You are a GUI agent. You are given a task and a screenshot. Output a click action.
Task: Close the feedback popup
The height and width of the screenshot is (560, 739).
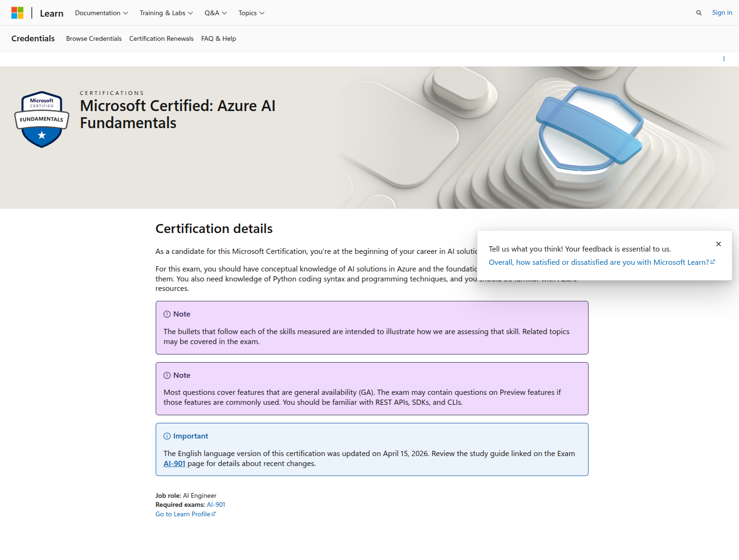click(x=719, y=244)
